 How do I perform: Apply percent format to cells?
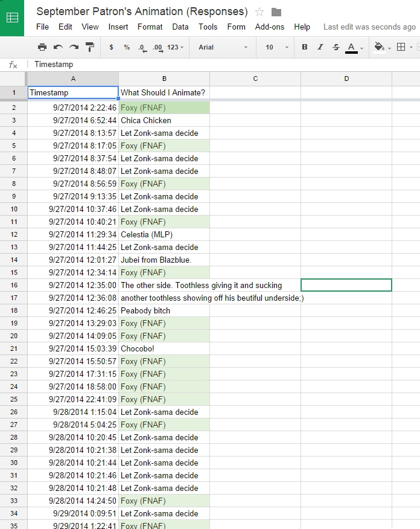(127, 47)
